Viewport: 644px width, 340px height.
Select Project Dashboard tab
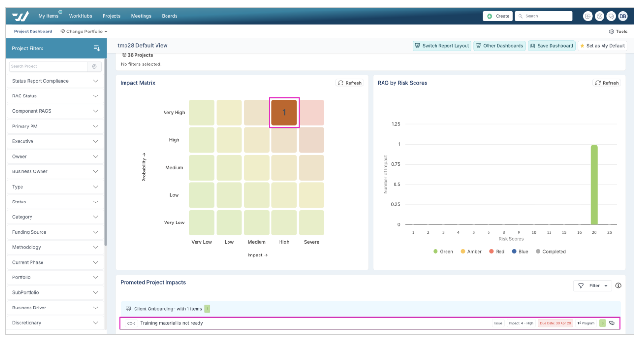(33, 32)
